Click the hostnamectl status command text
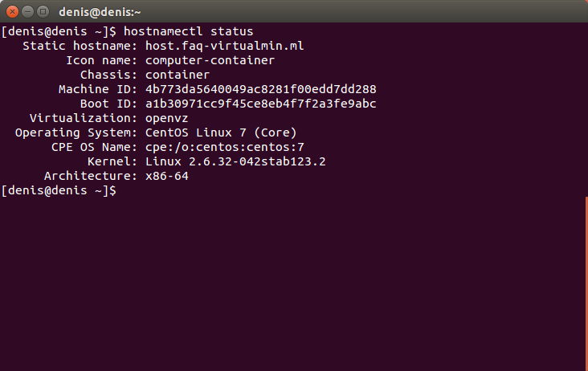 pyautogui.click(x=188, y=31)
